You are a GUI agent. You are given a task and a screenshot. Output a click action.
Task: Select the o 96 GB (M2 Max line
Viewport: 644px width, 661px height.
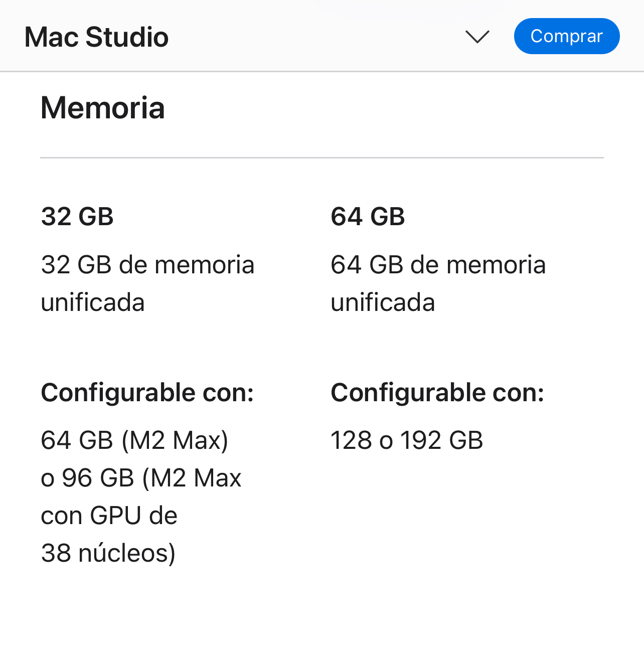(141, 478)
